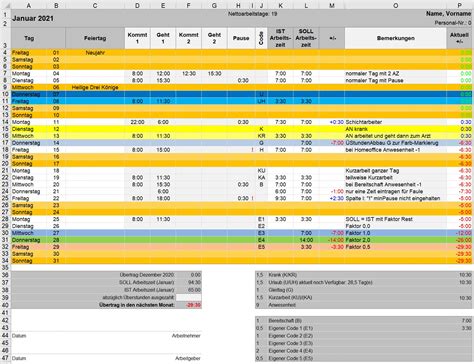
Task: Click the 'KU' code cell
Action: [x=261, y=171]
